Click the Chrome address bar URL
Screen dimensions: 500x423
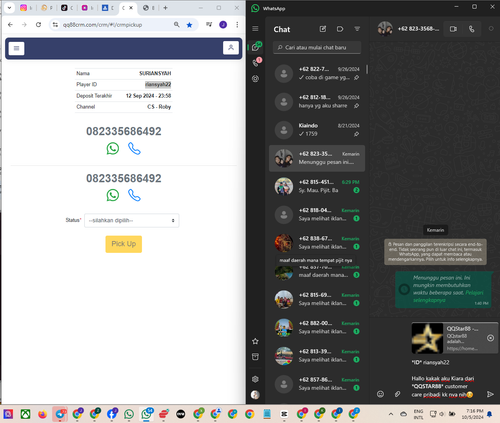pyautogui.click(x=103, y=25)
